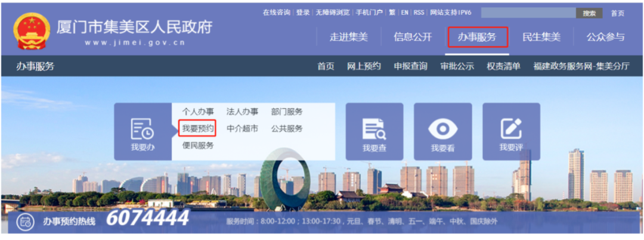This screenshot has height=240, width=644.
Task: Click the national emblem logo
Action: click(x=31, y=32)
